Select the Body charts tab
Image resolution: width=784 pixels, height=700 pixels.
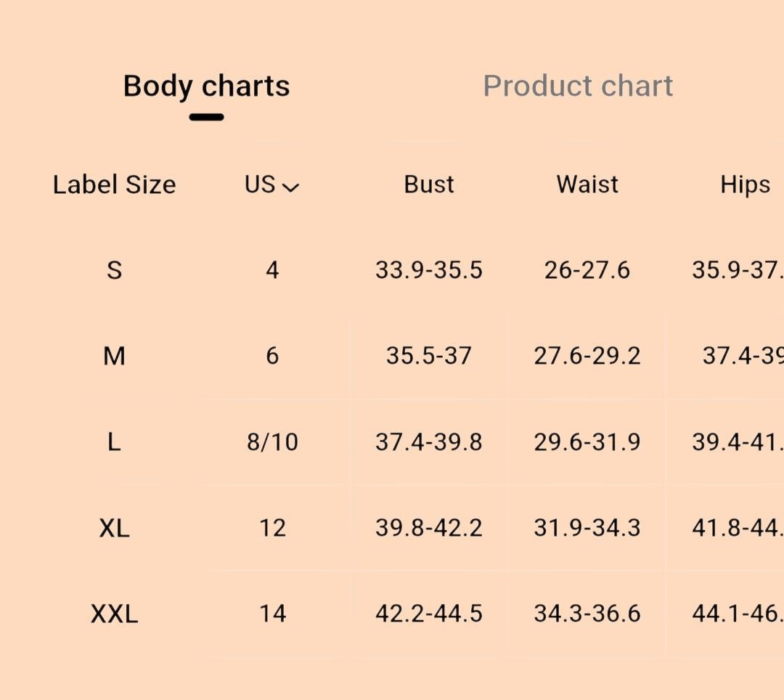[206, 86]
